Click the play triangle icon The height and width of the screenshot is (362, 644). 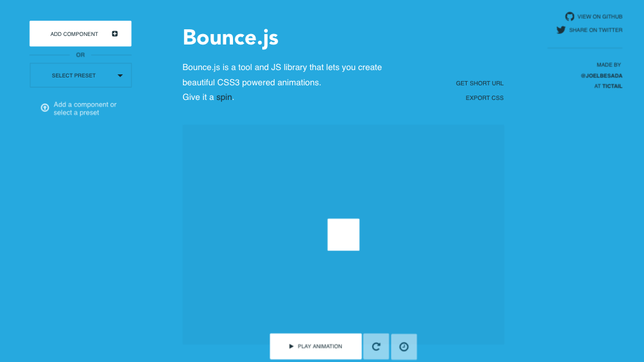coord(291,346)
